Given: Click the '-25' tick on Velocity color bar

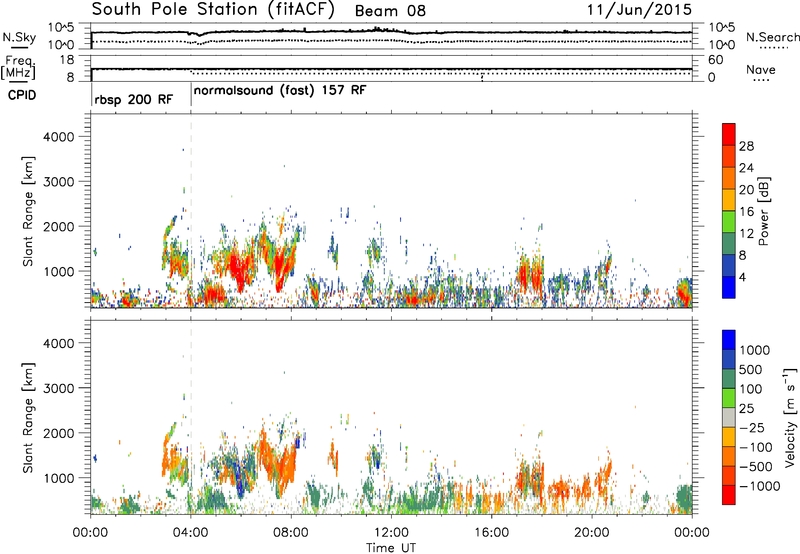Looking at the screenshot, I should tap(752, 428).
